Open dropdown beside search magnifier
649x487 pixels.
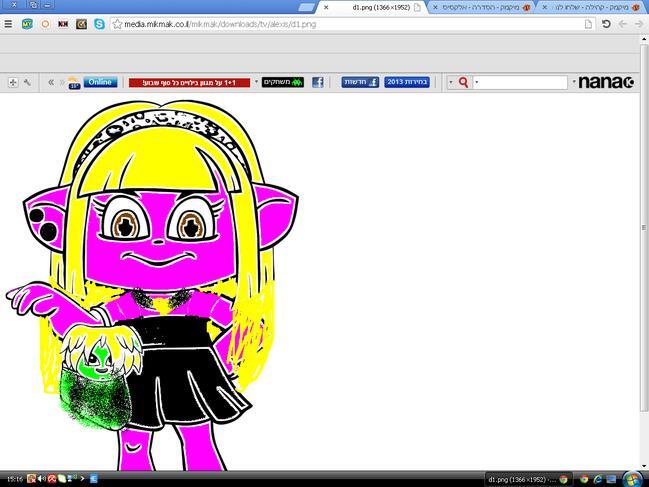pos(451,82)
